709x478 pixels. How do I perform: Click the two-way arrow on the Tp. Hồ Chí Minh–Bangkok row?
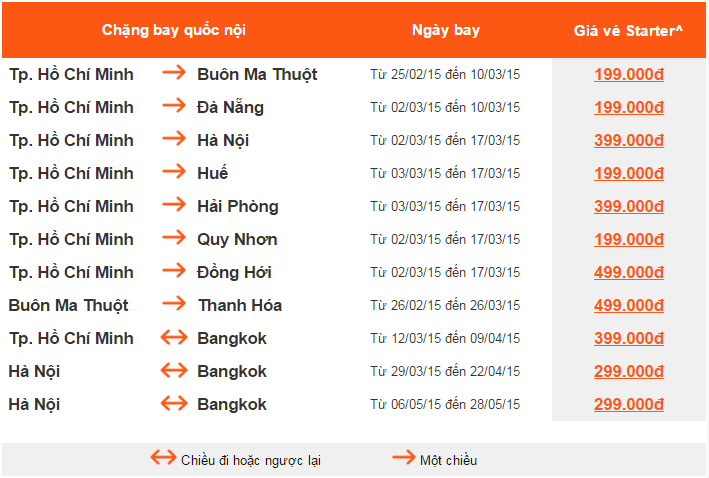(174, 338)
